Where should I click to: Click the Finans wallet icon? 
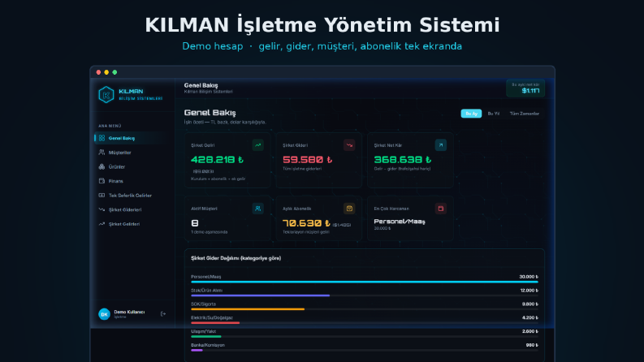pos(102,180)
